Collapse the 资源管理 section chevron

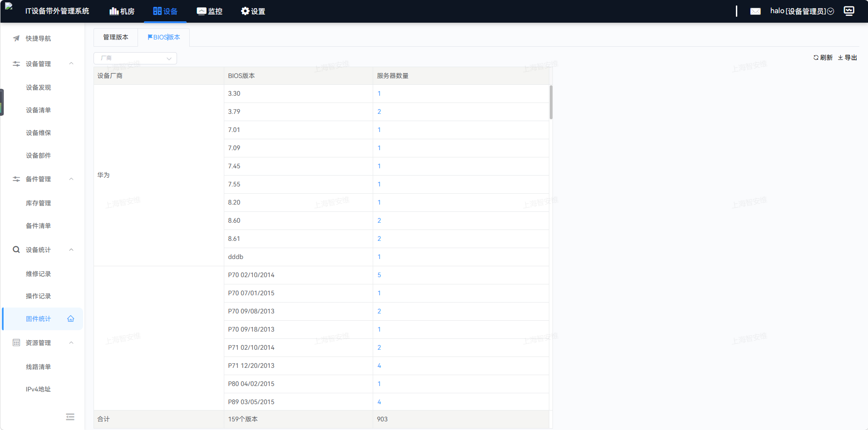coord(71,343)
